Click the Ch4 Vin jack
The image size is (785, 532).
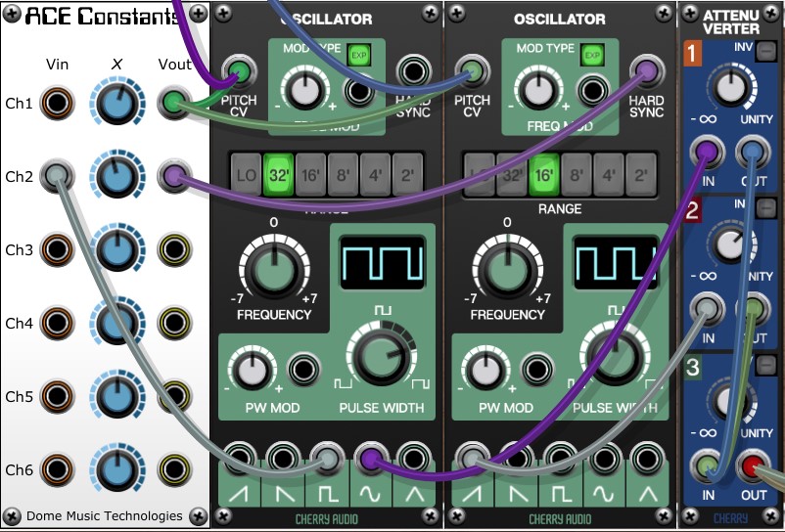57,323
